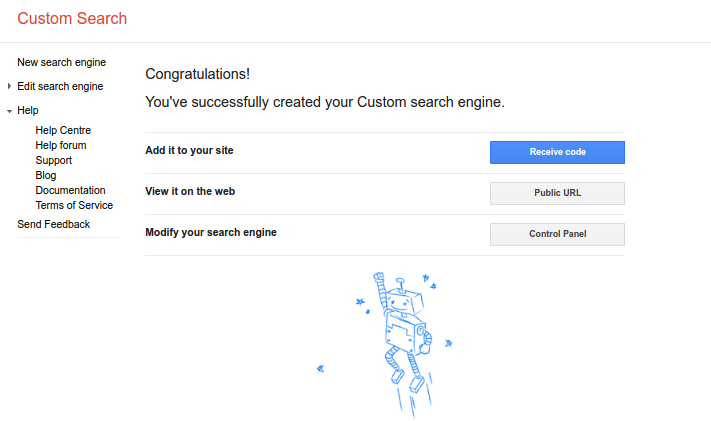Collapse the Help section arrow
711x421 pixels.
click(x=9, y=111)
